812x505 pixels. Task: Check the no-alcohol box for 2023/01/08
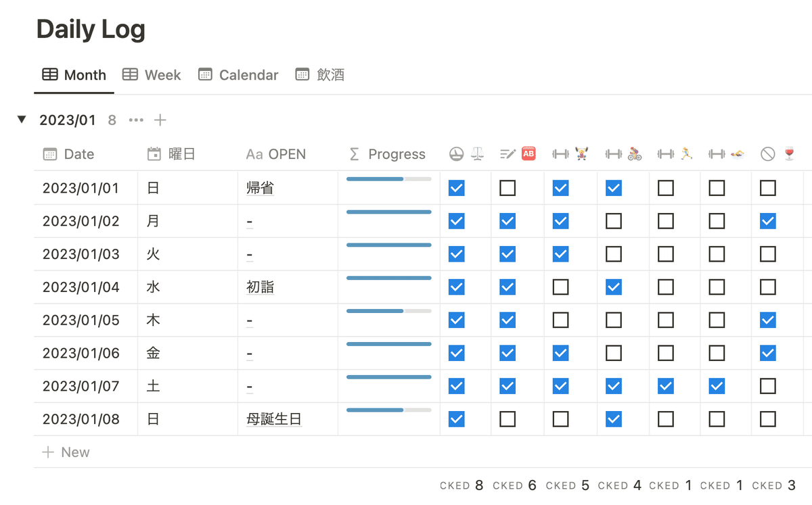click(x=768, y=419)
